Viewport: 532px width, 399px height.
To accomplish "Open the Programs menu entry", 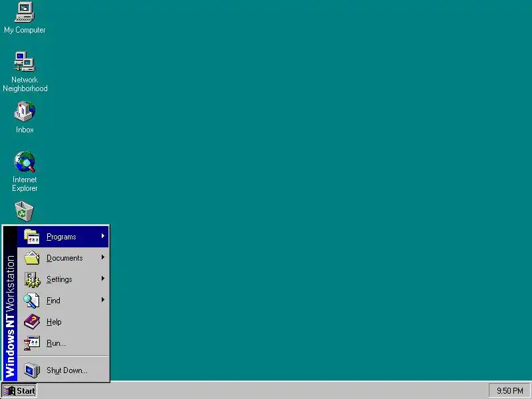I will [63, 237].
